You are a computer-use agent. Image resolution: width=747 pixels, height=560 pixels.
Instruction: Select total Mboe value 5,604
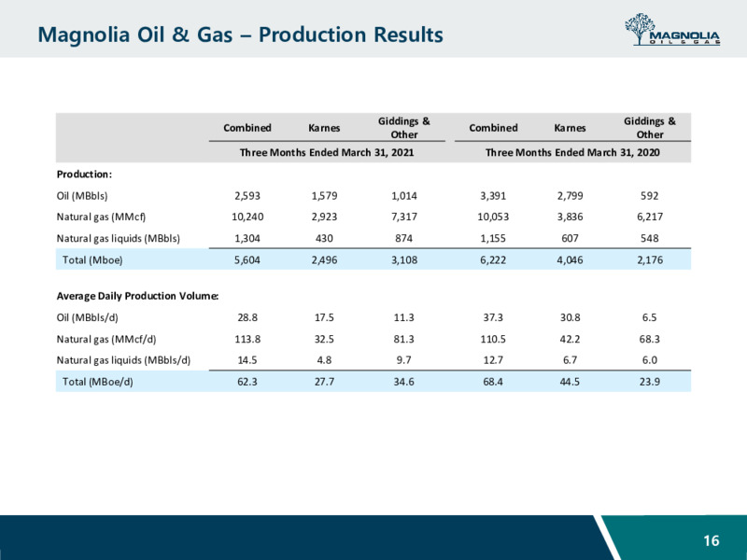point(247,260)
